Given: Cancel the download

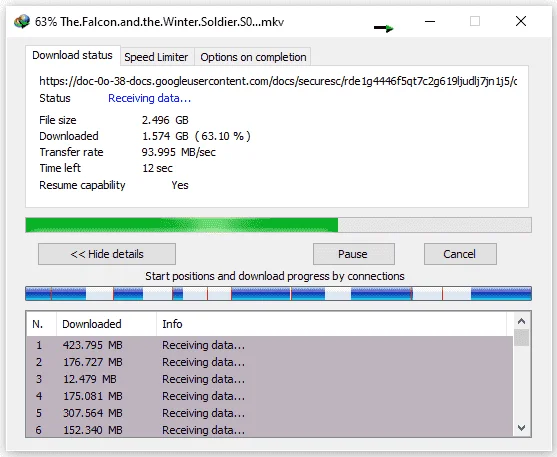Looking at the screenshot, I should click(460, 254).
